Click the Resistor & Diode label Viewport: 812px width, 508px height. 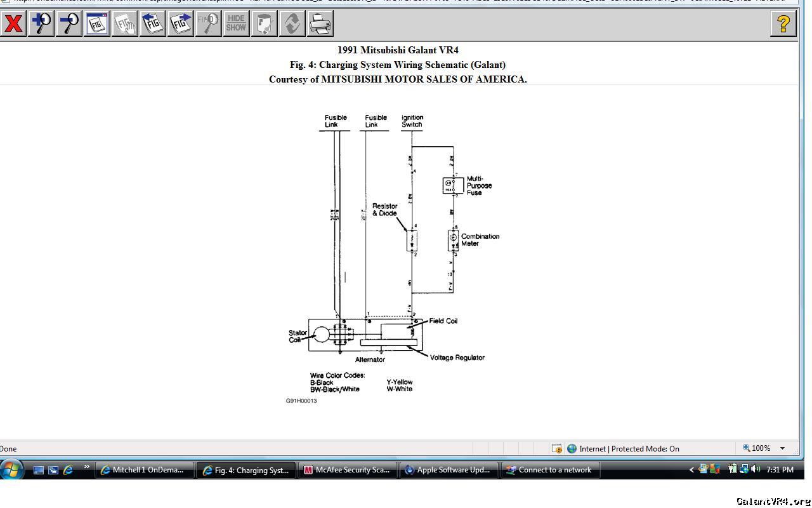(384, 210)
